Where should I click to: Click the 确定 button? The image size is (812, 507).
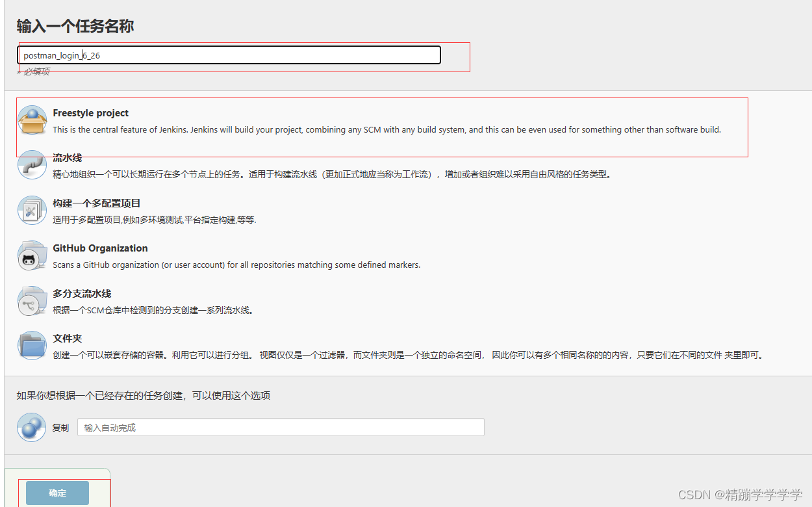click(57, 493)
